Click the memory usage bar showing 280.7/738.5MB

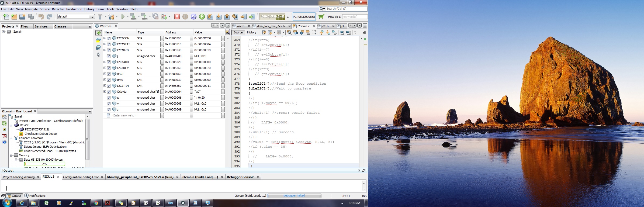[272, 17]
